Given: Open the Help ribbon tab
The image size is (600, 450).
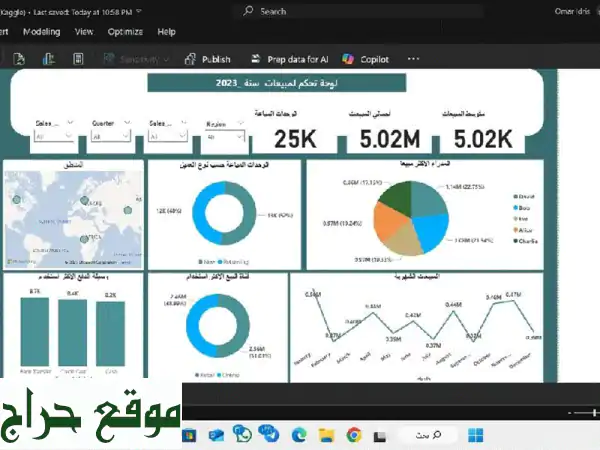Looking at the screenshot, I should pos(166,31).
